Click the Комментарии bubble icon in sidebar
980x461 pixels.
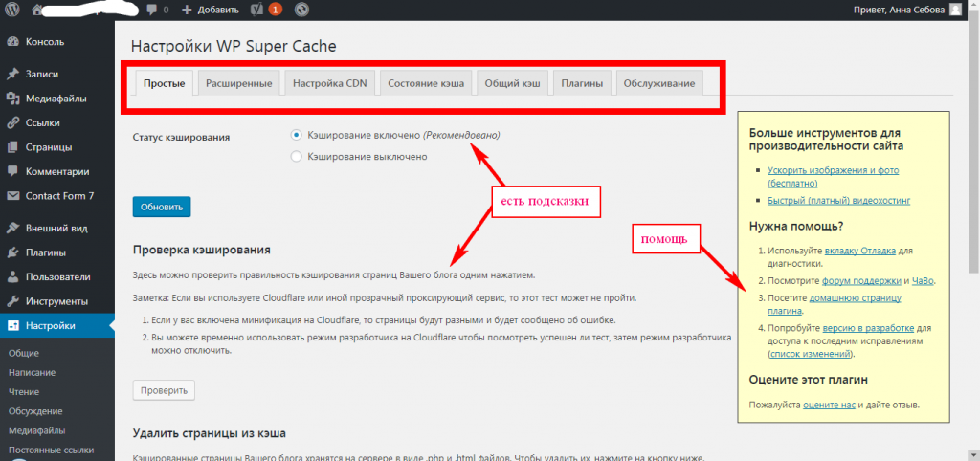[x=12, y=172]
